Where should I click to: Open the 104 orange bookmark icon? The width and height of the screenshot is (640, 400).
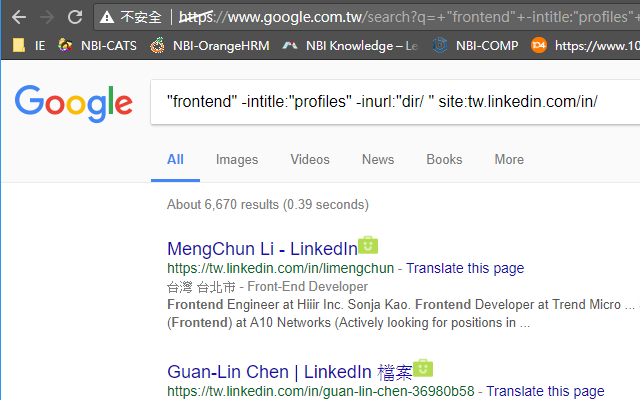(x=538, y=45)
